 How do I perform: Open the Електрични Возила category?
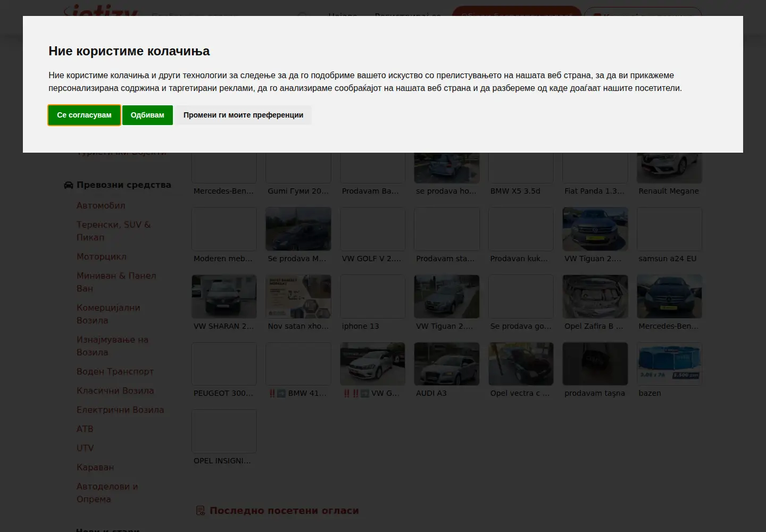(120, 410)
